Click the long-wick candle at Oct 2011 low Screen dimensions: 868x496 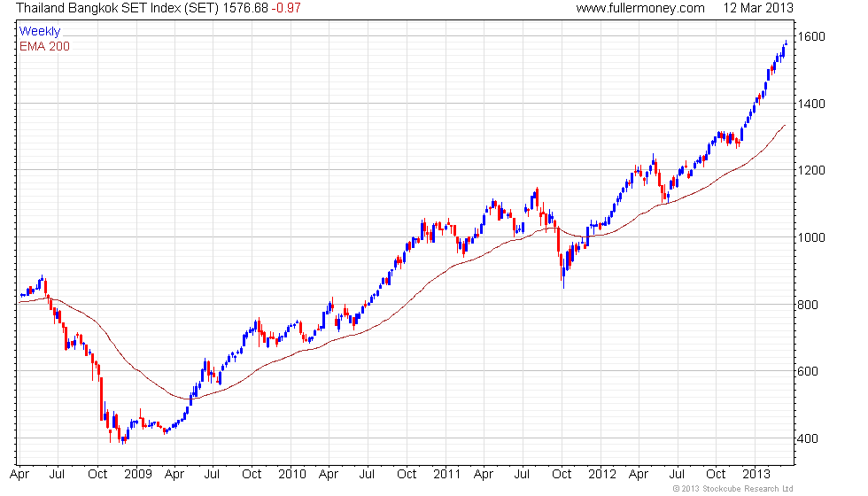click(563, 273)
